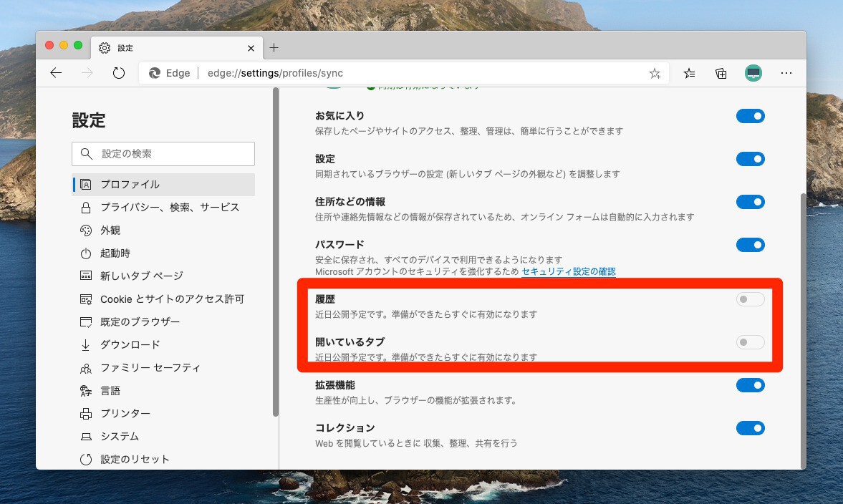Open the three-dot Settings and more menu

click(x=786, y=73)
